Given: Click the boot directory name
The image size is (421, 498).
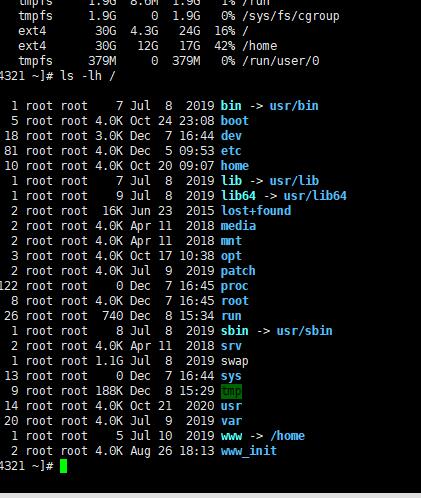Looking at the screenshot, I should 235,121.
